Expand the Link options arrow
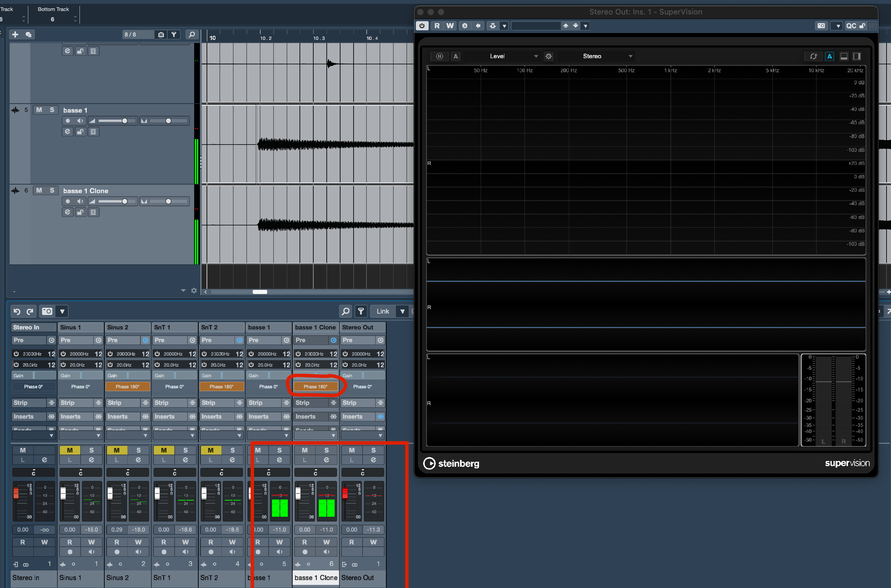The image size is (891, 588). click(402, 311)
